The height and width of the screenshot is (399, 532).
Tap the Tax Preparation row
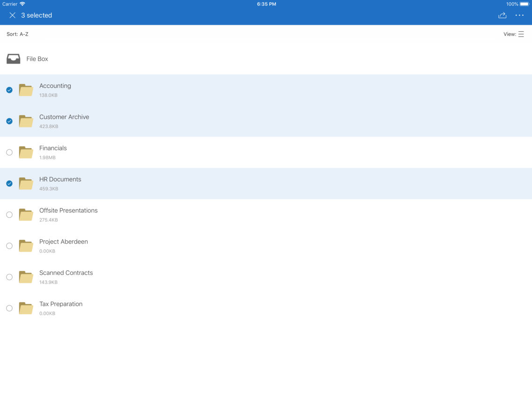click(61, 308)
